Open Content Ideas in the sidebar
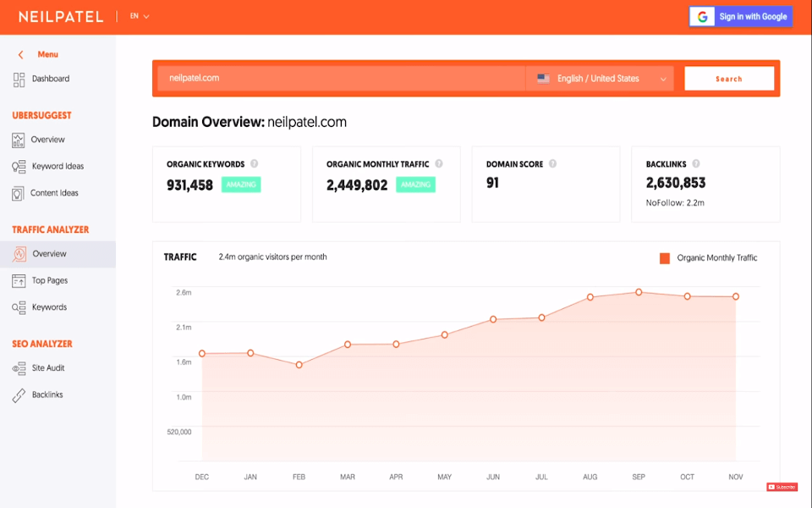 point(54,193)
